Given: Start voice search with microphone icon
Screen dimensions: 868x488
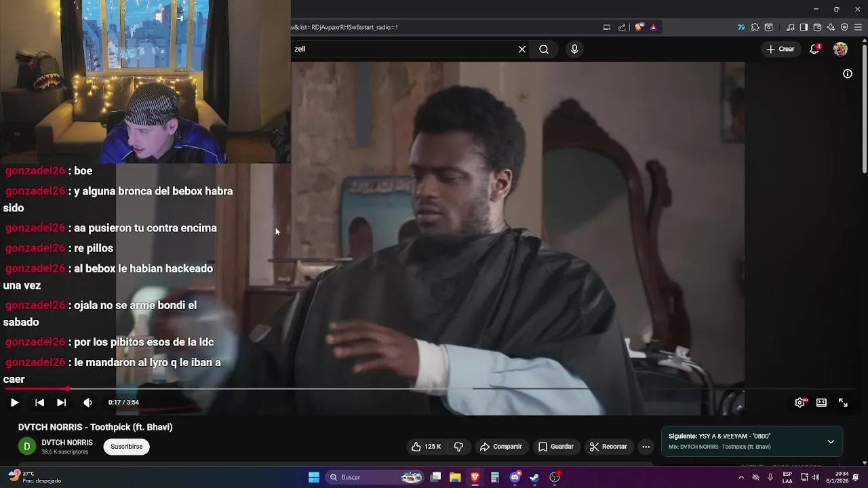Looking at the screenshot, I should [574, 49].
